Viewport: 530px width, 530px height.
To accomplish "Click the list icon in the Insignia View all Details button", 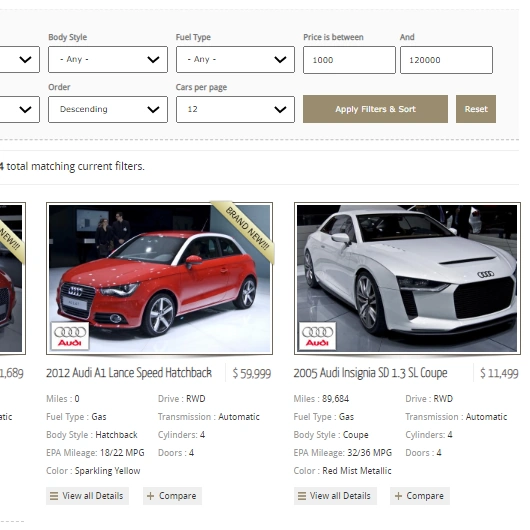I will coord(302,496).
